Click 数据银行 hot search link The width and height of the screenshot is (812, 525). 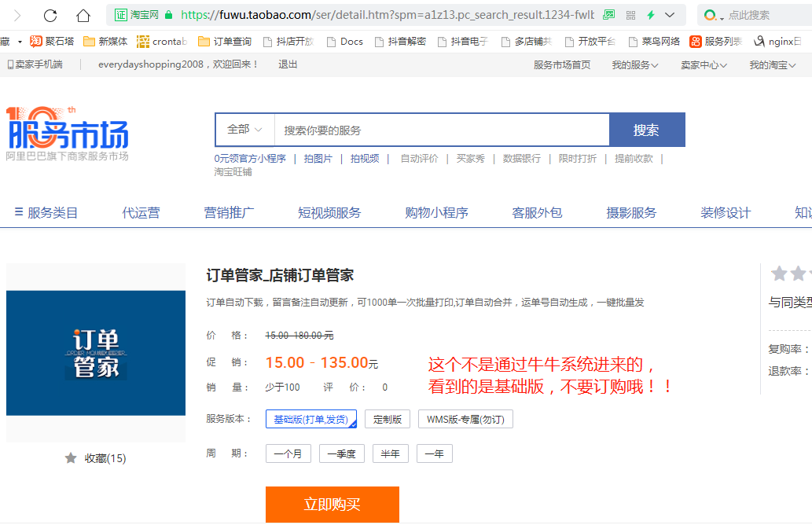click(521, 159)
